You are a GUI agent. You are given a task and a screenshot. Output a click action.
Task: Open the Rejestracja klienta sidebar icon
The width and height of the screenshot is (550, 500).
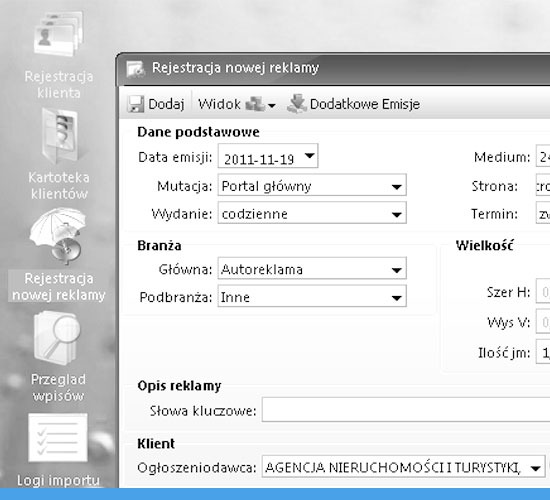point(58,34)
